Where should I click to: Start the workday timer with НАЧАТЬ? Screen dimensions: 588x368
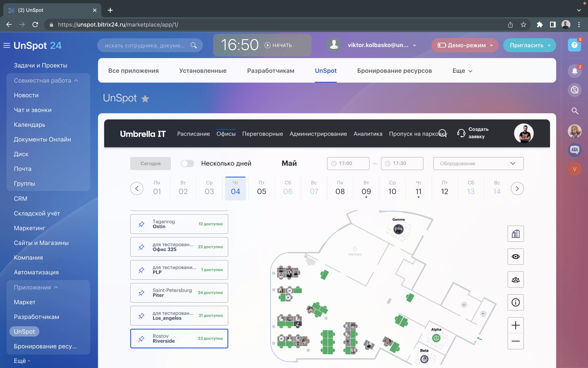coord(278,45)
